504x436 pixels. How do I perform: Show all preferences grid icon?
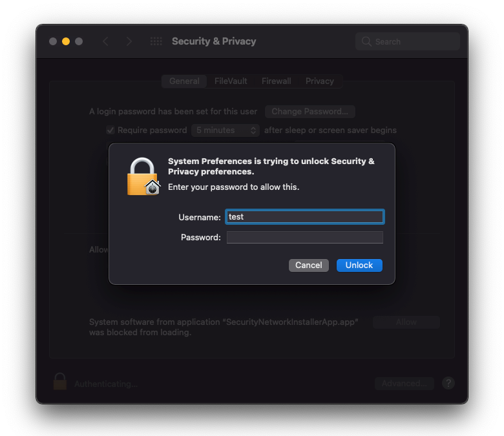point(156,41)
